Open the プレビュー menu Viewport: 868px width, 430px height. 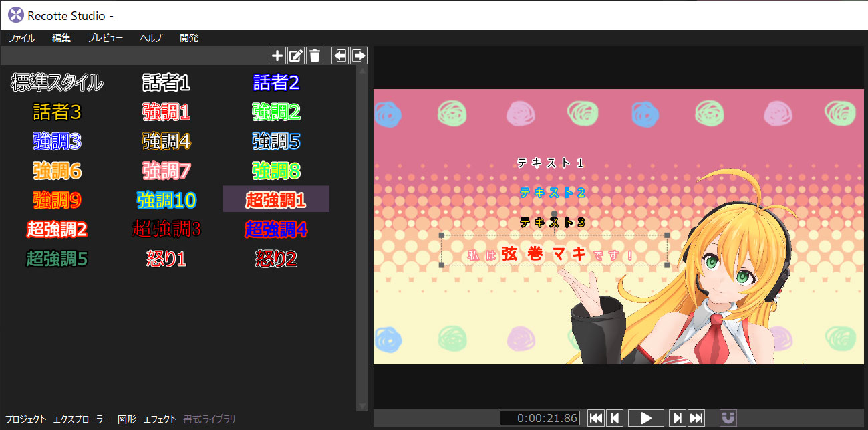(106, 38)
